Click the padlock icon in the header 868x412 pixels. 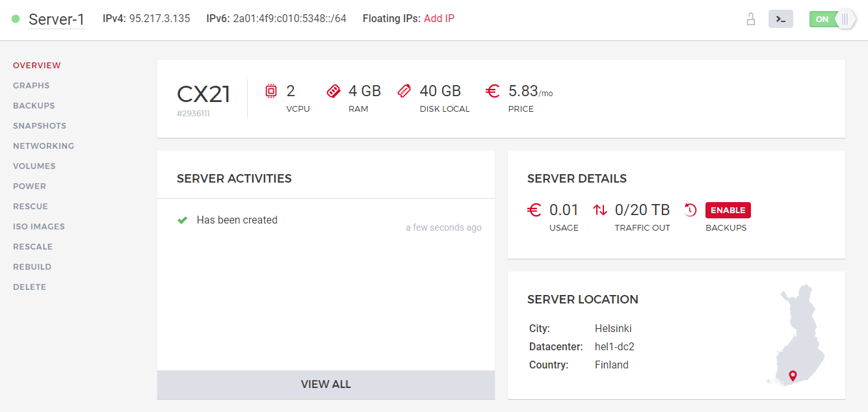pos(750,19)
